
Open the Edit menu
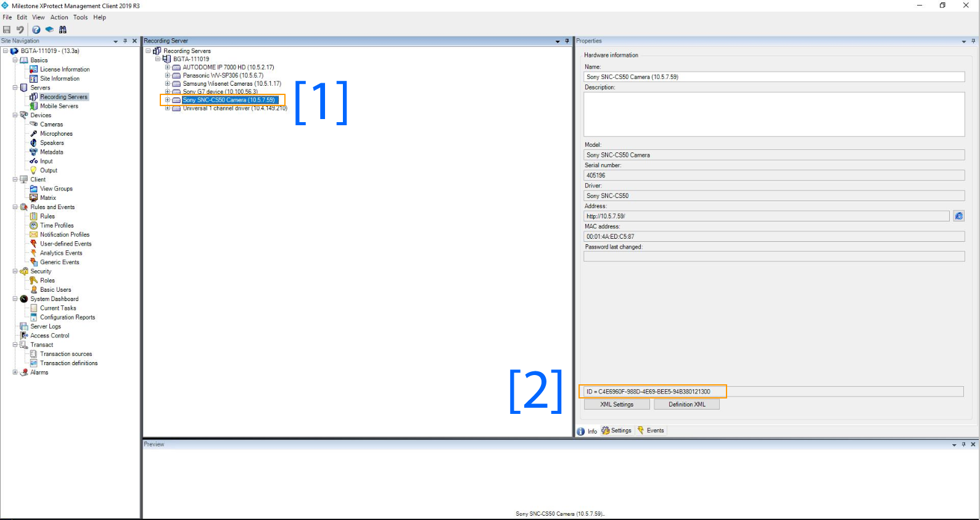click(x=22, y=17)
